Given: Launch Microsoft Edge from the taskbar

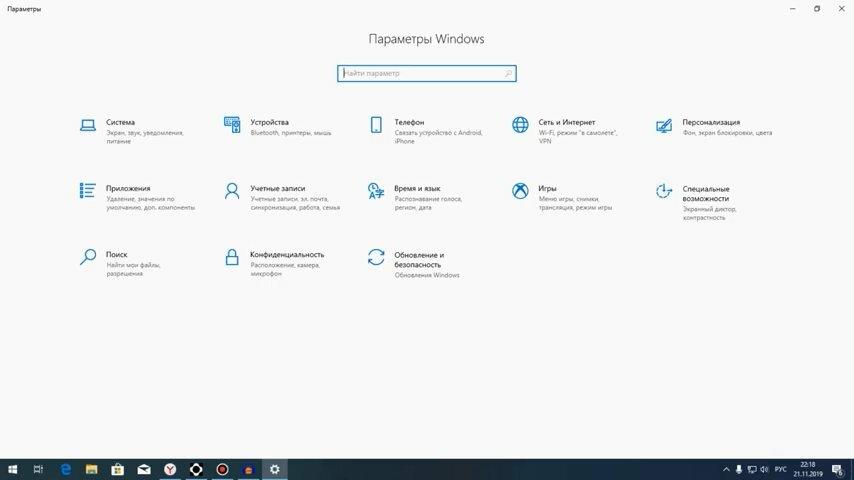Looking at the screenshot, I should (x=65, y=469).
